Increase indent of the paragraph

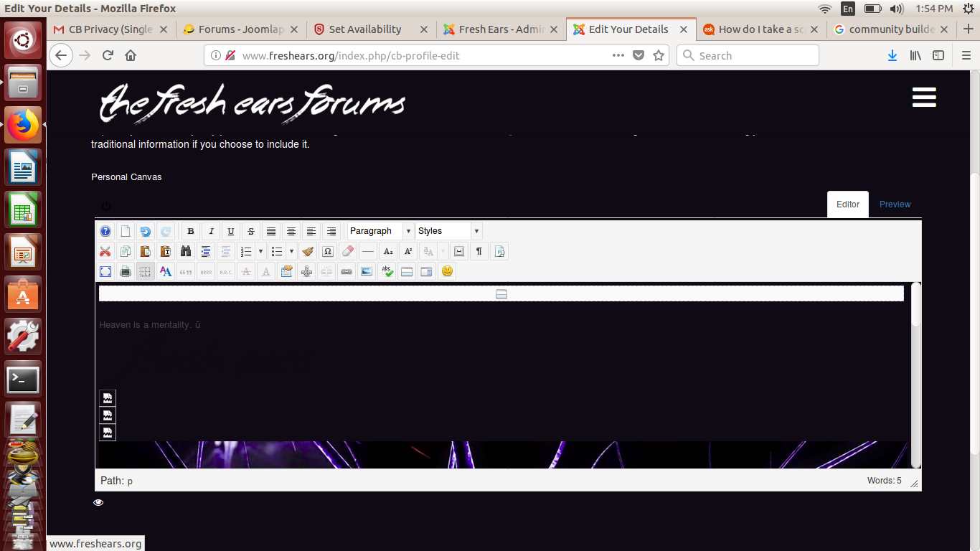[x=206, y=251]
